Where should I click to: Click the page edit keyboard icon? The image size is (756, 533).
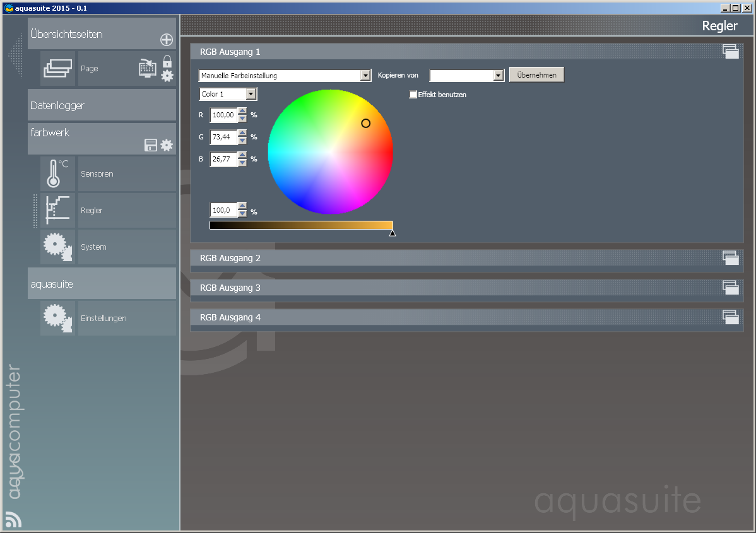pyautogui.click(x=148, y=68)
